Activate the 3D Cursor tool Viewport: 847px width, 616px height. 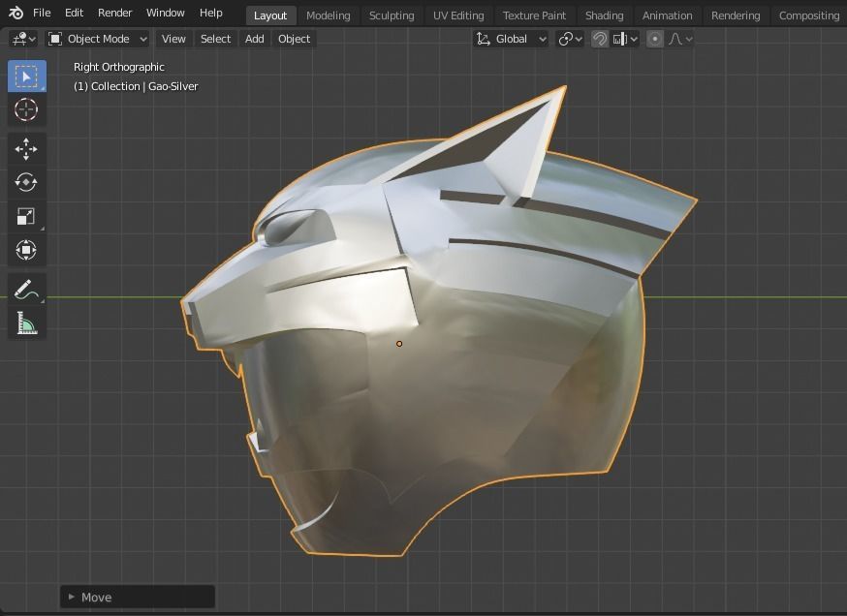26,109
